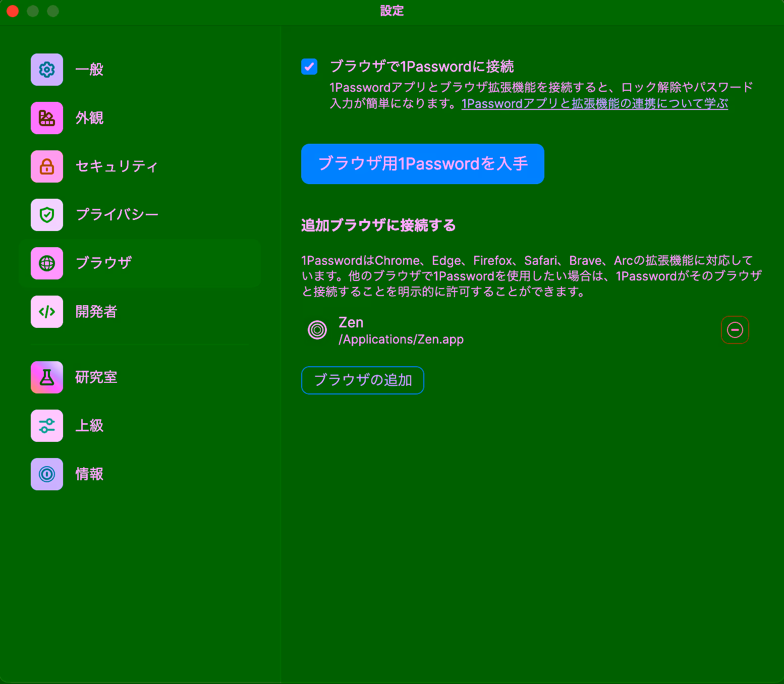Open the shield プライバシー icon
The image size is (784, 684).
point(47,215)
